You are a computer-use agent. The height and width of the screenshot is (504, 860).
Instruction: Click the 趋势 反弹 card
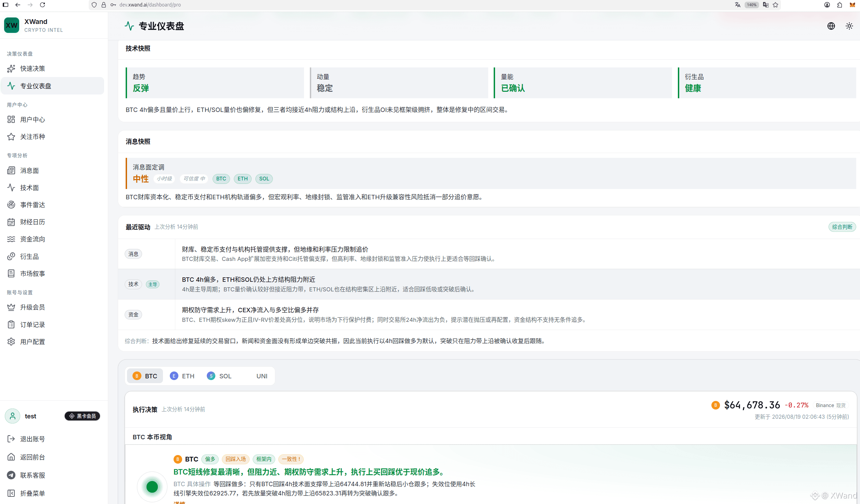pyautogui.click(x=215, y=83)
